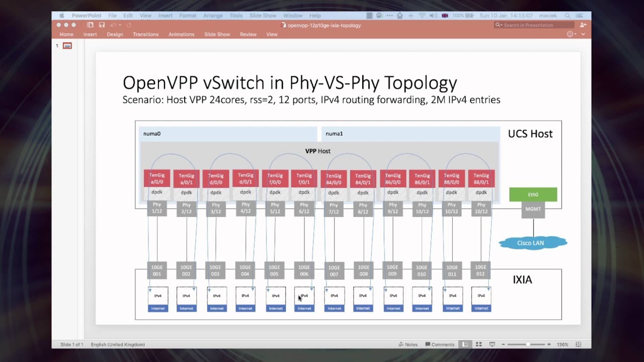This screenshot has width=644, height=362.
Task: Click the 136% zoom level
Action: (x=562, y=344)
